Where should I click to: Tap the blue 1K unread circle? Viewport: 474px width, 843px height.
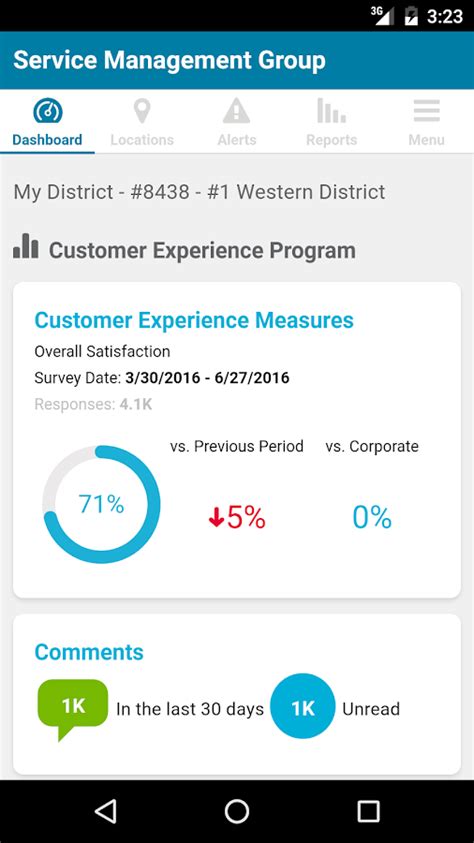point(303,709)
